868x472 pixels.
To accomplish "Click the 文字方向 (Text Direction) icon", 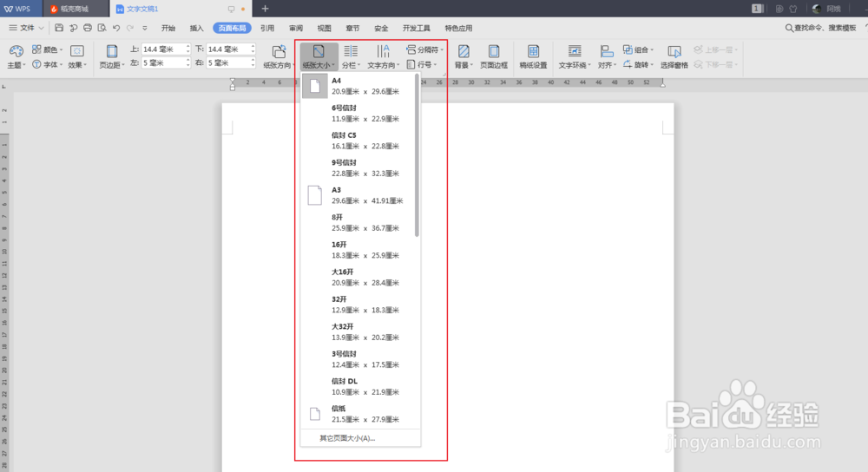I will [383, 51].
